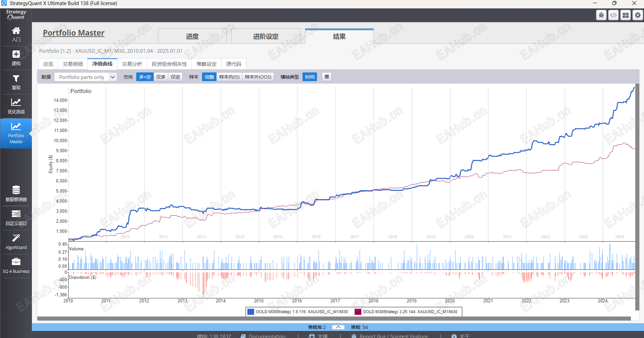Click the 策略: 54 label
This screenshot has height=338, width=644.
[x=359, y=327]
